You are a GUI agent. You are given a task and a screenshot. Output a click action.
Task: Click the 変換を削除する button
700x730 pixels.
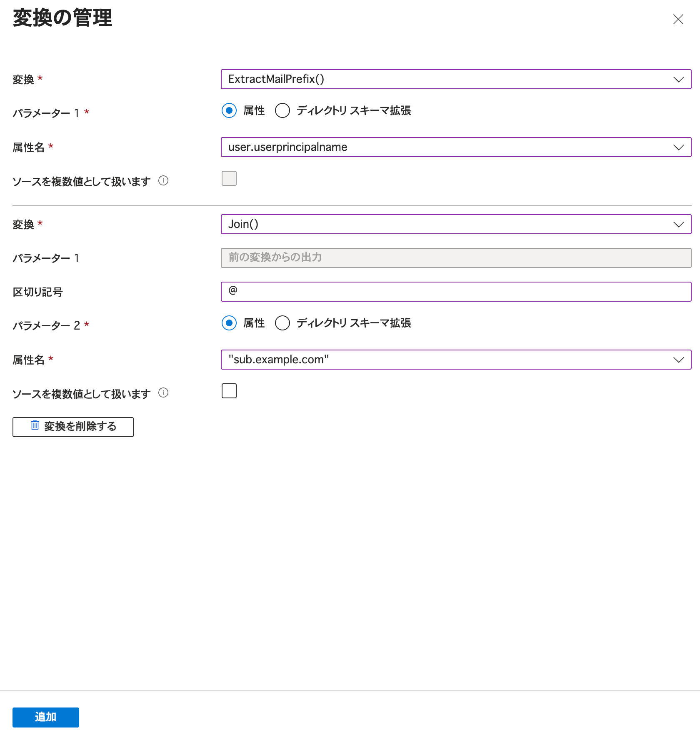pyautogui.click(x=73, y=426)
